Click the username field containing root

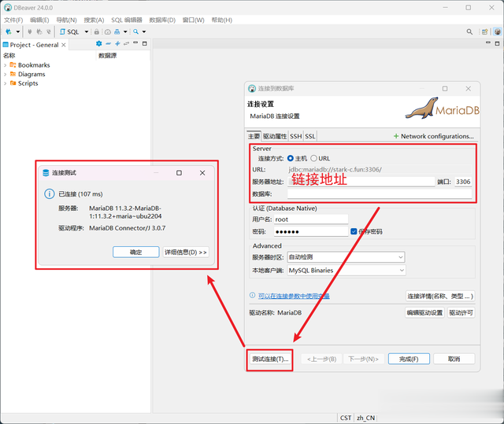pos(311,219)
